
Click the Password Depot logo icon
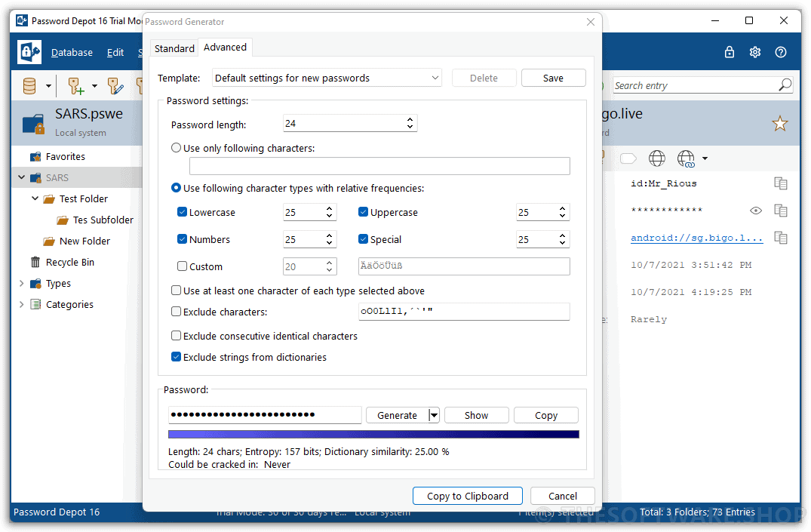point(29,52)
